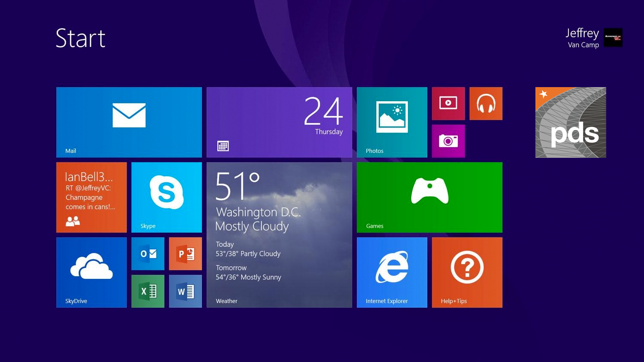Viewport: 644px width, 362px height.
Task: Launch the Music headphones tile
Action: 486,103
